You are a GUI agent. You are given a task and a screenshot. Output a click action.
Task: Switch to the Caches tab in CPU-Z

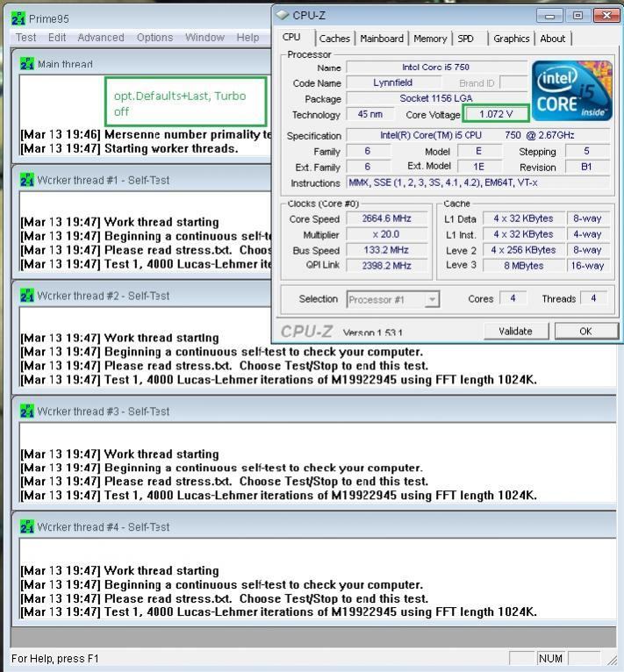click(x=334, y=39)
